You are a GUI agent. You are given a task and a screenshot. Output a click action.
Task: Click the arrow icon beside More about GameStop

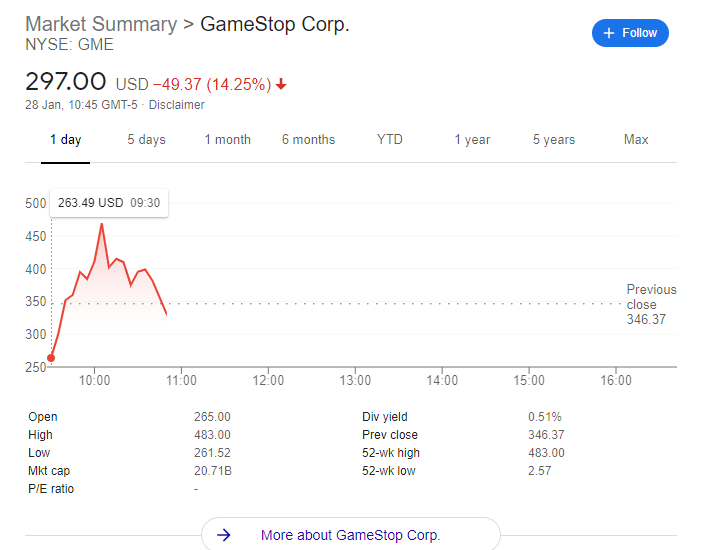click(x=223, y=535)
